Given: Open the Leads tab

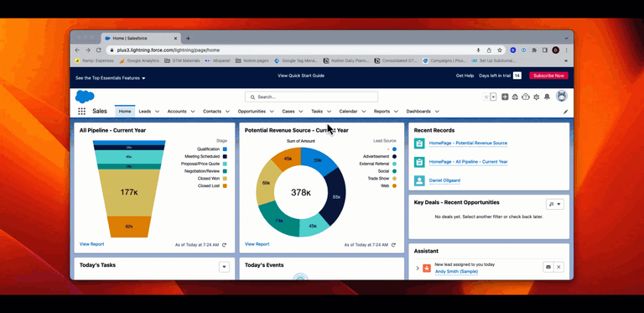Looking at the screenshot, I should click(144, 112).
